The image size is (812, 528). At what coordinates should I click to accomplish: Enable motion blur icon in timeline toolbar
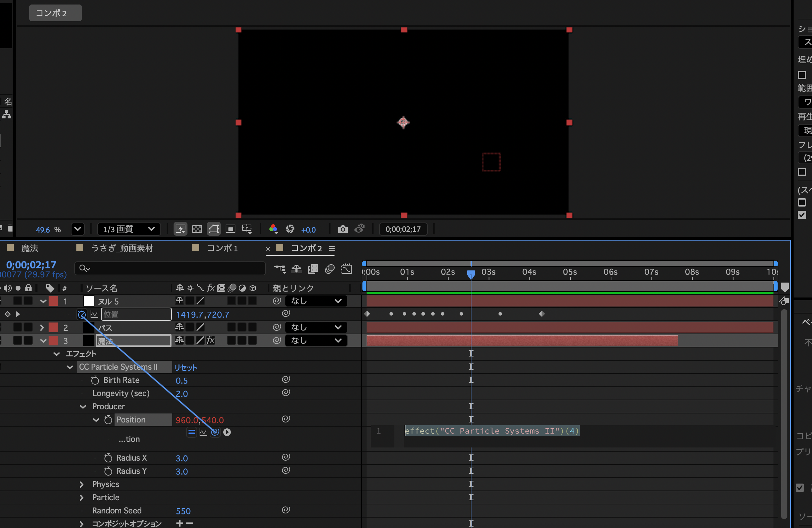[330, 269]
